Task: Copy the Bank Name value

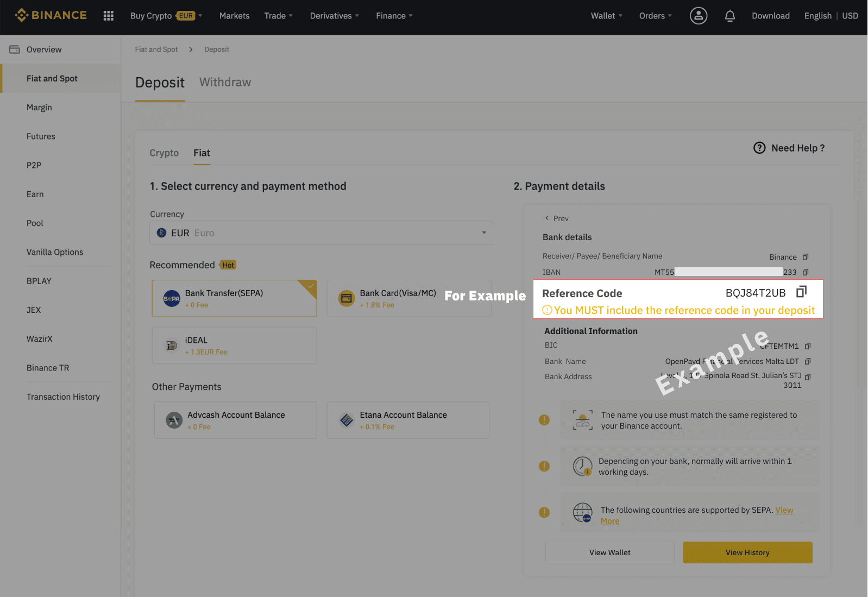Action: [x=808, y=361]
